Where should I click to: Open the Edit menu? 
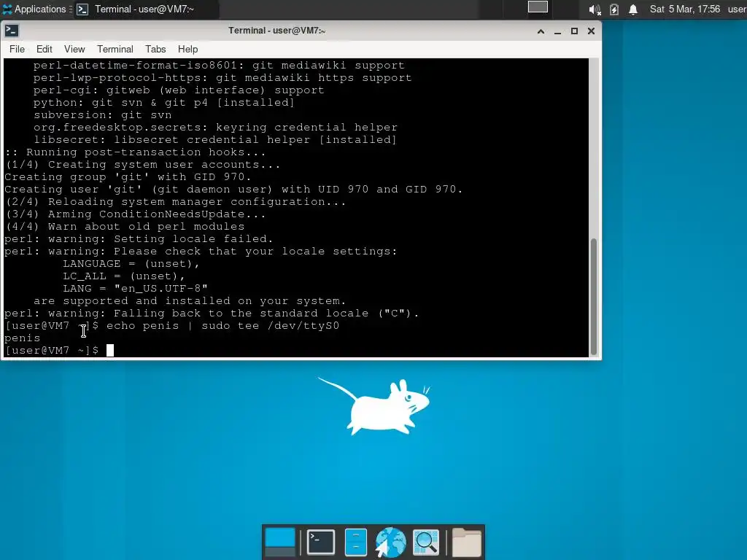[44, 49]
